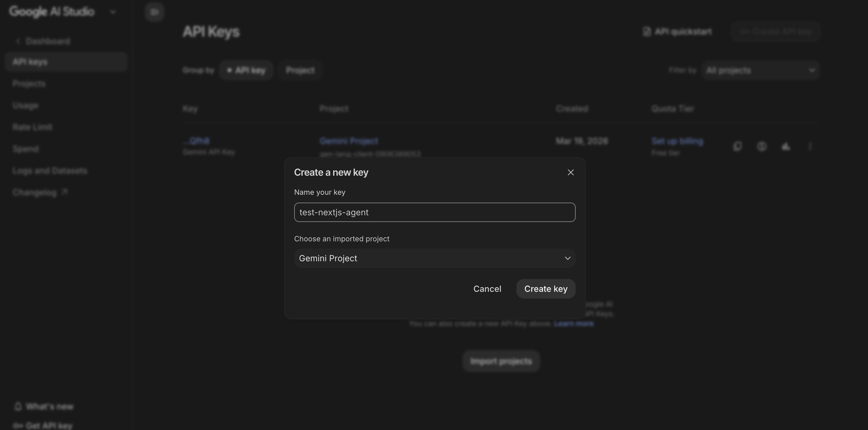Open the Google AI Studio dropdown arrow
Viewport: 868px width, 430px height.
pyautogui.click(x=113, y=12)
